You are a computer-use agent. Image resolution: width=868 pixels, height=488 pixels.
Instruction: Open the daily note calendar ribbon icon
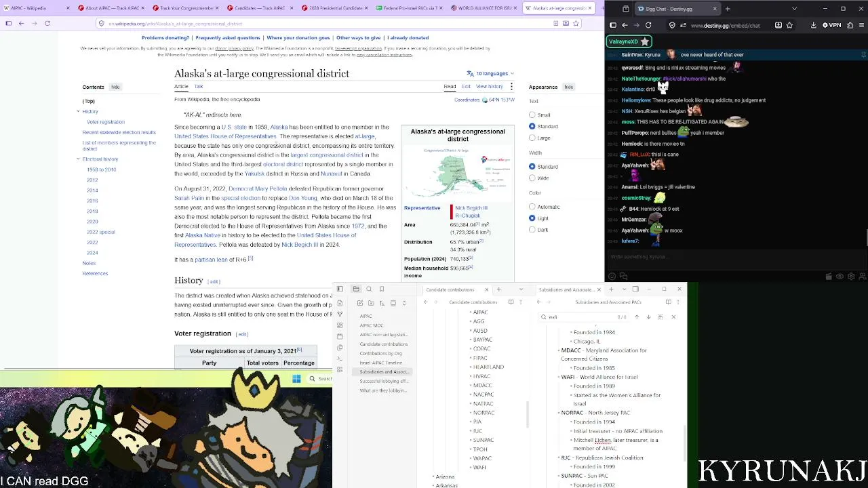point(340,336)
